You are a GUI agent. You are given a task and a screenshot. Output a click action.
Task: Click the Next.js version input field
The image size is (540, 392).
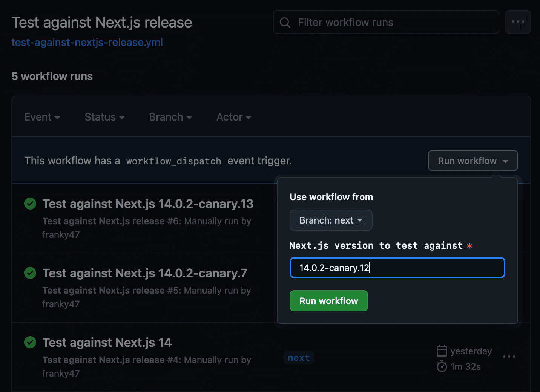[x=397, y=268]
